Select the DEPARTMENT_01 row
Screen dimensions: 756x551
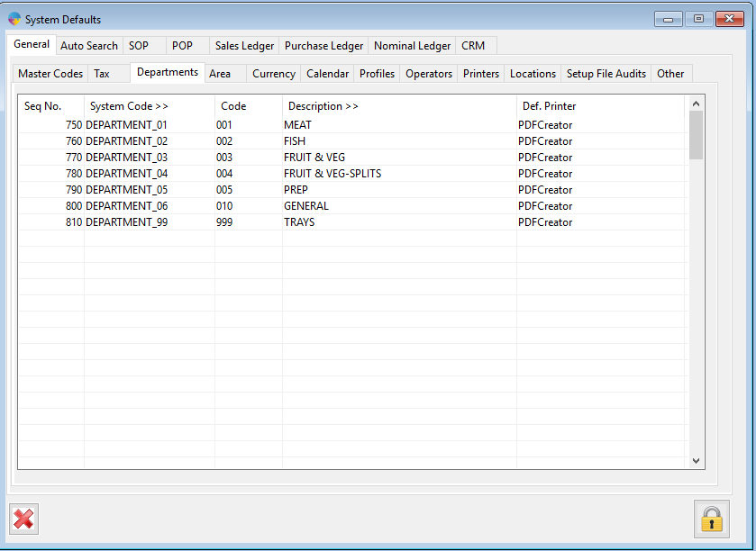click(x=352, y=125)
